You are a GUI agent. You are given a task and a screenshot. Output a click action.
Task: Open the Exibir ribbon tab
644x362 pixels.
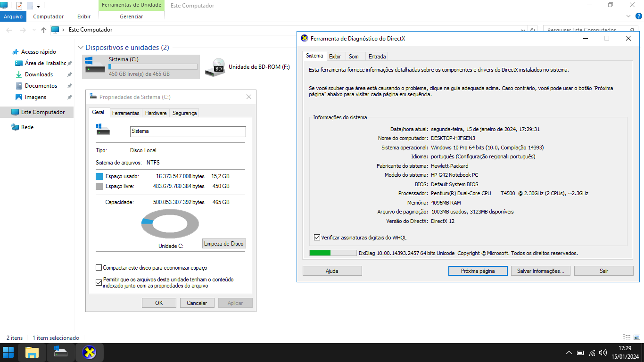(84, 16)
